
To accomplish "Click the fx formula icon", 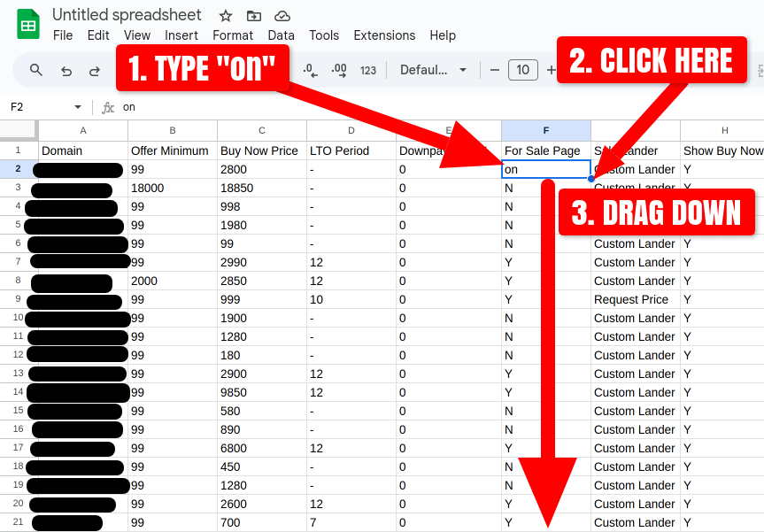I will pos(108,106).
